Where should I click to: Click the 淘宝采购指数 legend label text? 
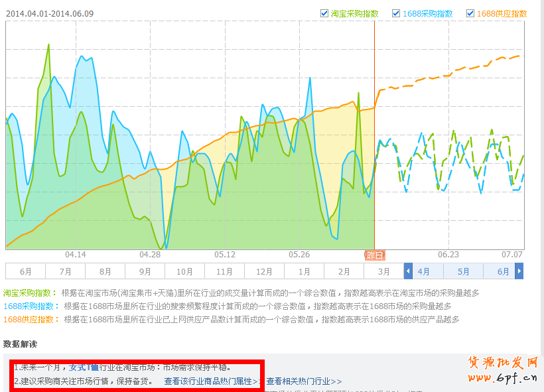(x=354, y=13)
